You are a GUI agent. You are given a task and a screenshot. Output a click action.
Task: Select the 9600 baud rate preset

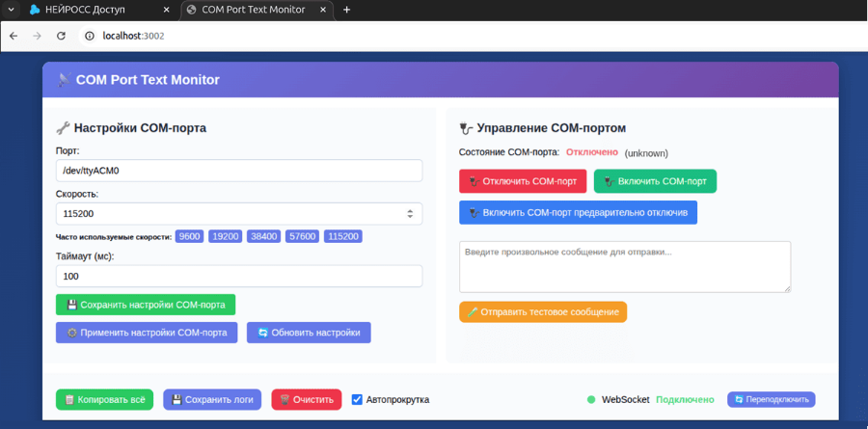tap(190, 236)
